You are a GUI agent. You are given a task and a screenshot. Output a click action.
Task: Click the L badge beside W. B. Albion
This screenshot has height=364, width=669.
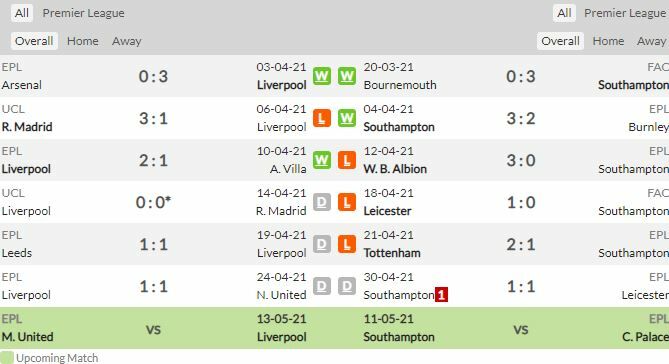tap(347, 160)
